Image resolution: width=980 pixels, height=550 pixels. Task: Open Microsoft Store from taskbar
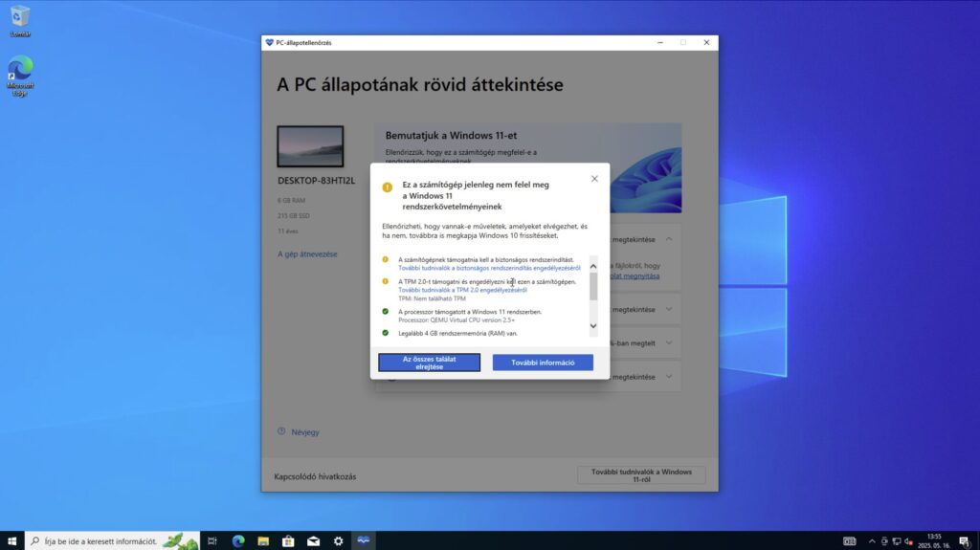(x=288, y=540)
